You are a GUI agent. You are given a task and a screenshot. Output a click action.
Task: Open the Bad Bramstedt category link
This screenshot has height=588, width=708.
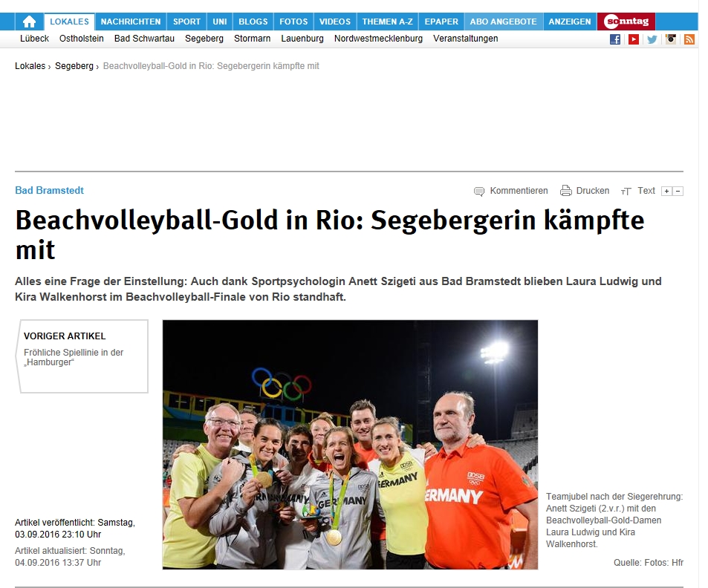[x=49, y=191]
